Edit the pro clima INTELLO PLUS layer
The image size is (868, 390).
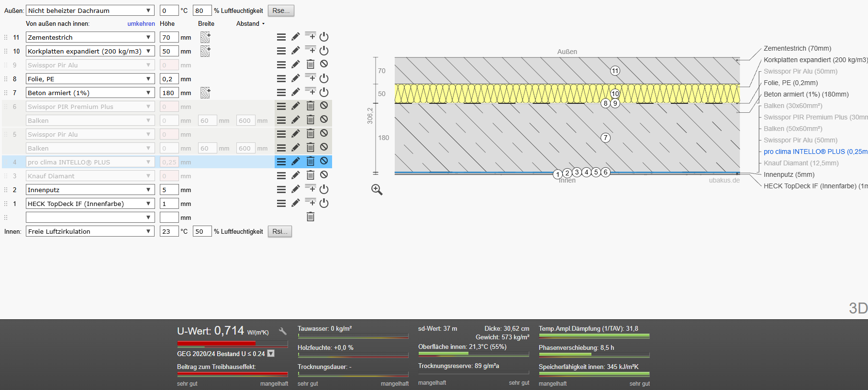tap(296, 162)
